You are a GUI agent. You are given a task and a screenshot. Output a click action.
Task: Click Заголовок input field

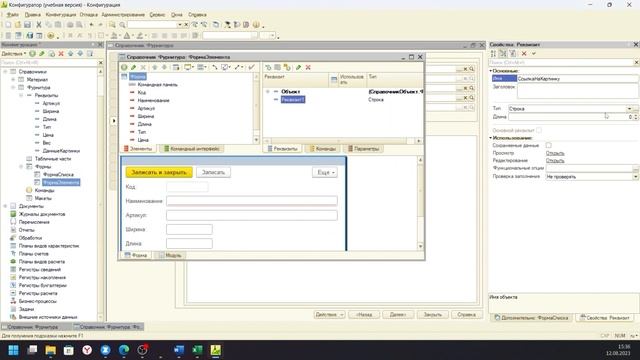pos(577,91)
